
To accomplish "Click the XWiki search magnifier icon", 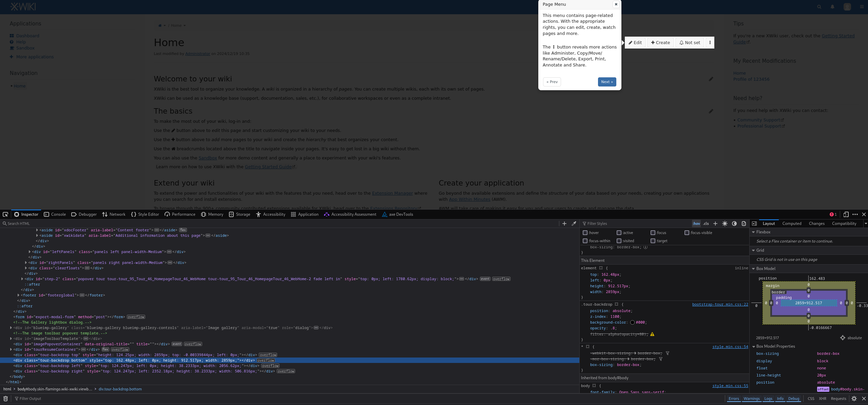I will (819, 7).
